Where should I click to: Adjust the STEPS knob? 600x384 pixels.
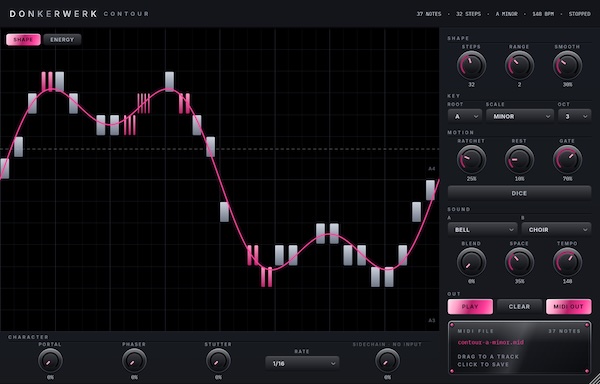click(x=471, y=65)
